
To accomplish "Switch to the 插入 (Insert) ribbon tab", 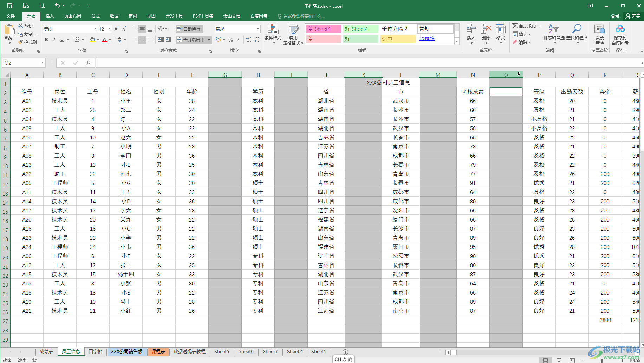I will [50, 16].
